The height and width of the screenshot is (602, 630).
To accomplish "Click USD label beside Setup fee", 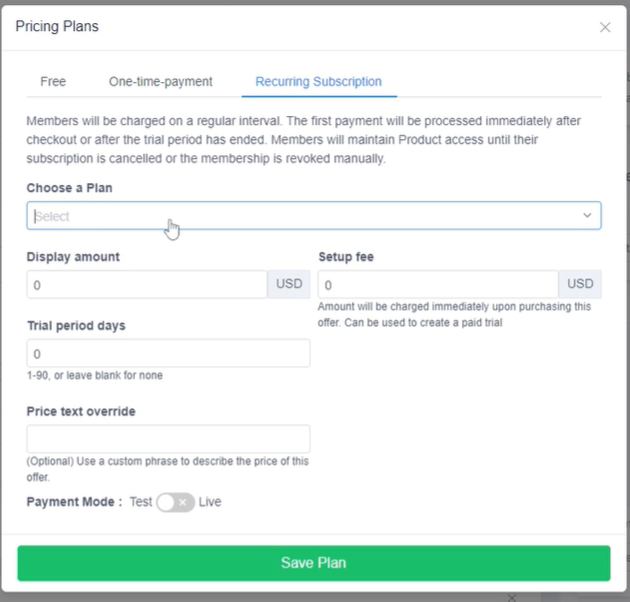I will (580, 284).
